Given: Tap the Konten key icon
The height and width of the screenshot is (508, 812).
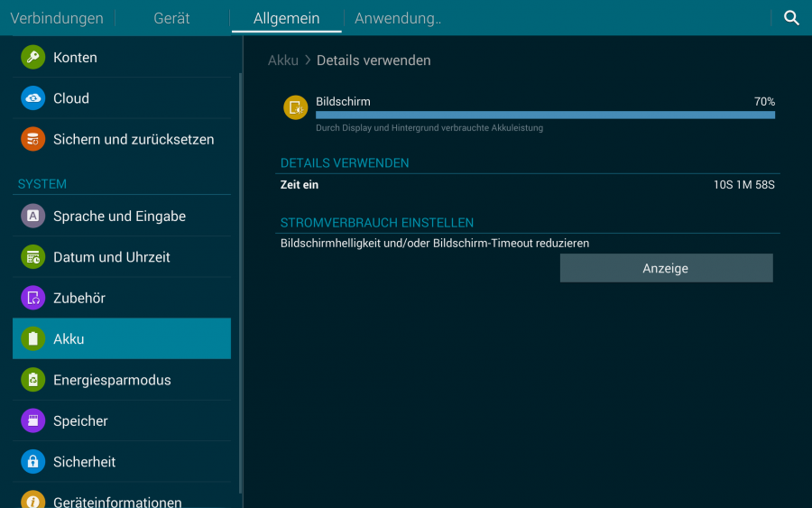Looking at the screenshot, I should click(x=33, y=58).
